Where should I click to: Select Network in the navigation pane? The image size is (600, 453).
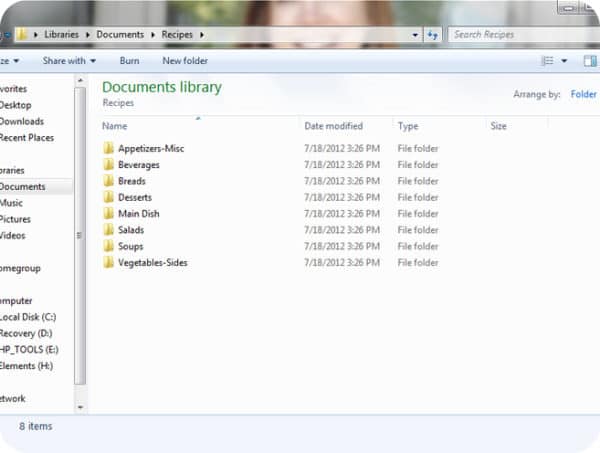[13, 398]
